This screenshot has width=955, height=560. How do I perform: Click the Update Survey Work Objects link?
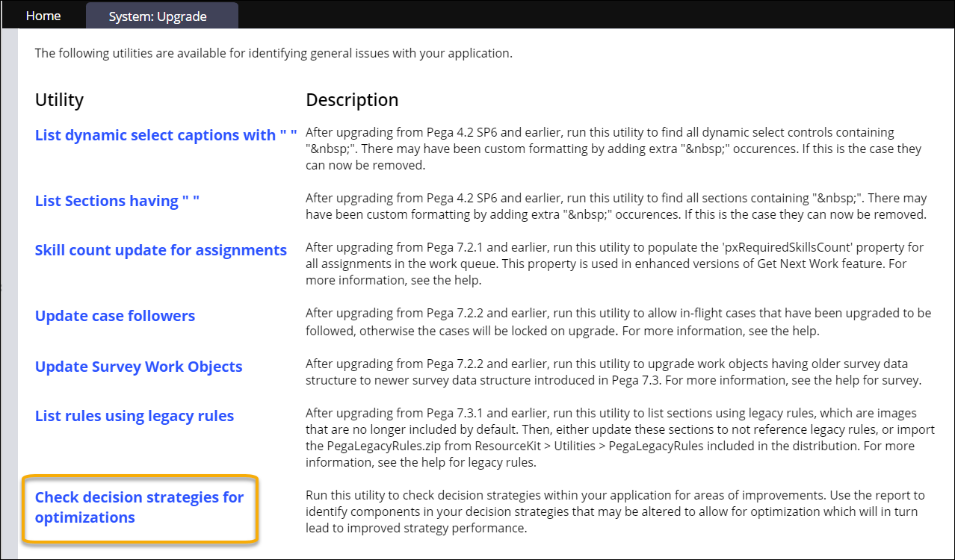138,367
